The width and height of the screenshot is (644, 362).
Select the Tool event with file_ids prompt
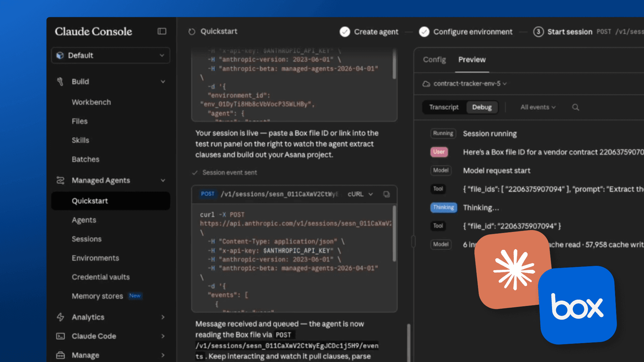537,189
